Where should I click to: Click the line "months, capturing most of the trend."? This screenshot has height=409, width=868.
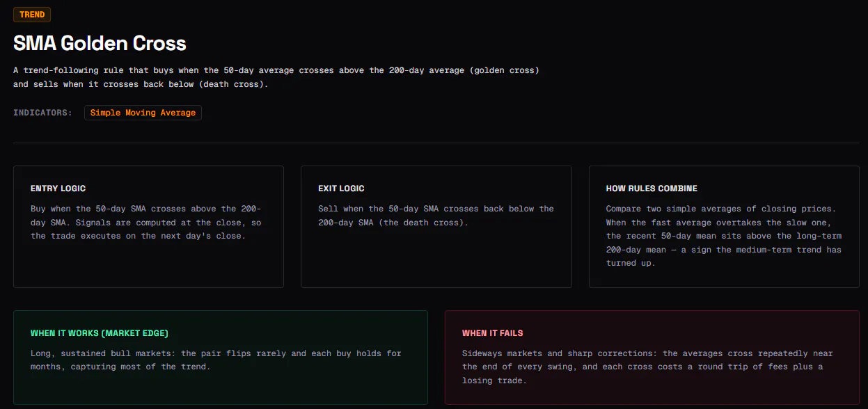tap(120, 367)
